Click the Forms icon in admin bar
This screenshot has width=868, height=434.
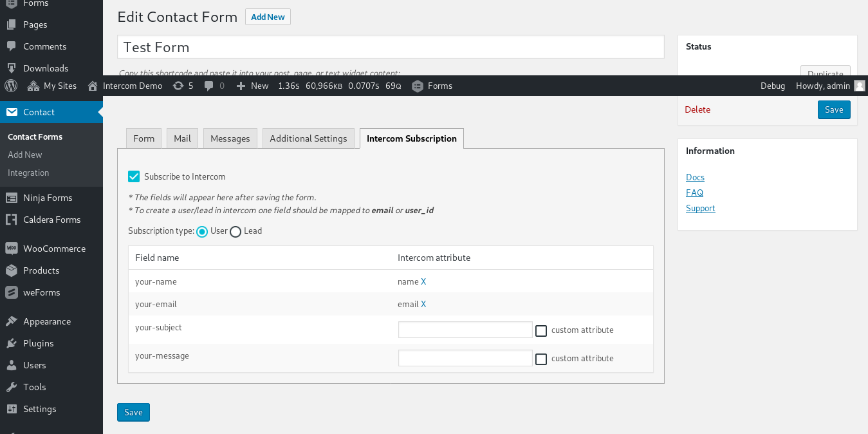pyautogui.click(x=418, y=86)
